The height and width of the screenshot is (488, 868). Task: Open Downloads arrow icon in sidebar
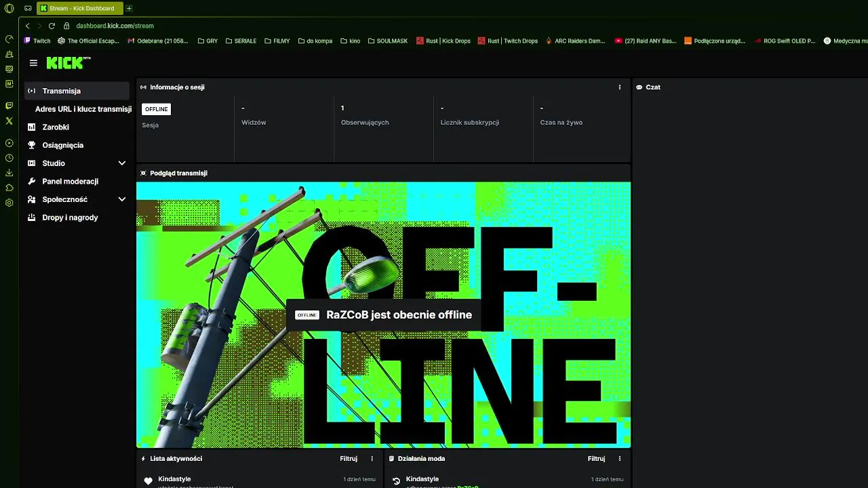tap(9, 173)
